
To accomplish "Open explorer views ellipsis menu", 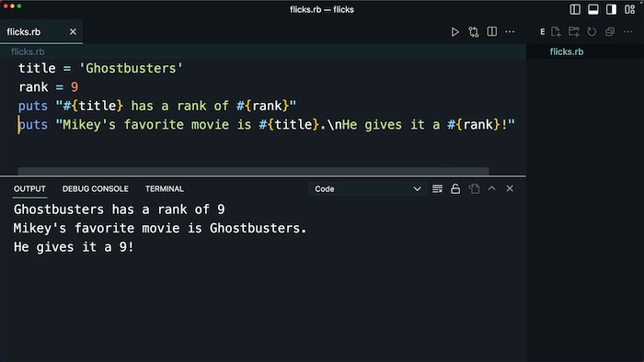I will [x=628, y=31].
